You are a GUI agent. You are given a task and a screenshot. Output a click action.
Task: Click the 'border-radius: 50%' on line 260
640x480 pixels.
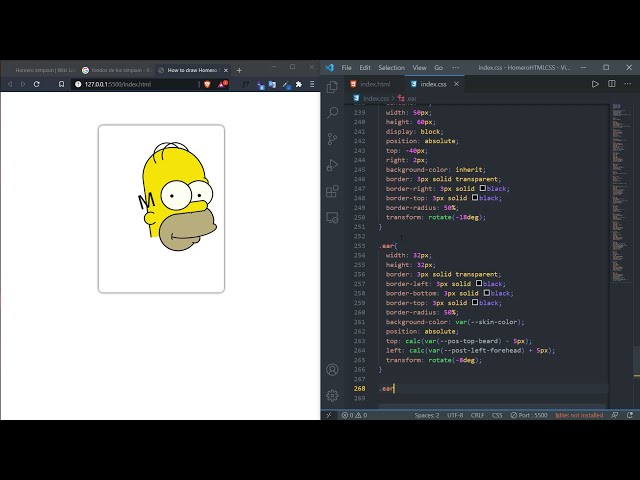coord(422,312)
